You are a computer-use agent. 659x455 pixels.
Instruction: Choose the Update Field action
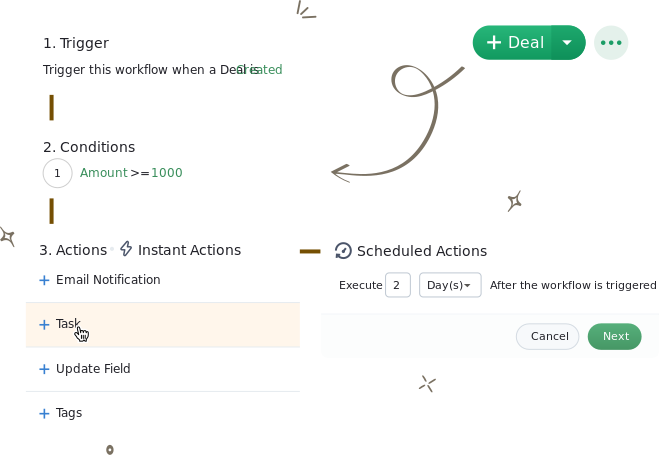click(93, 369)
